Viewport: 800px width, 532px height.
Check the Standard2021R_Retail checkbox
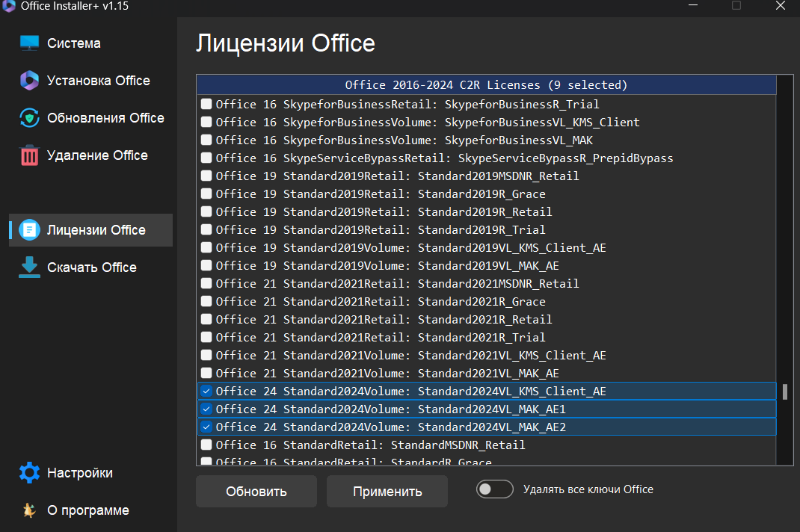pyautogui.click(x=206, y=319)
